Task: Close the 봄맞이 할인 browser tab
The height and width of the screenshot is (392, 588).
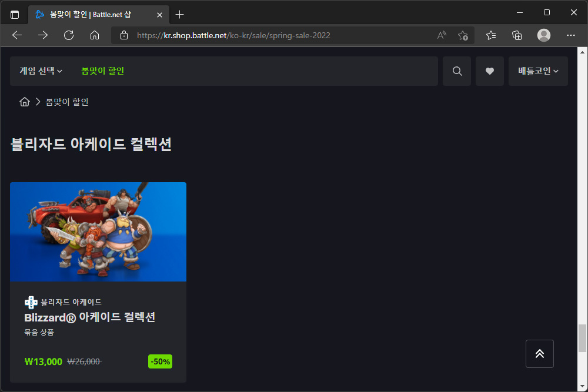Action: tap(159, 15)
